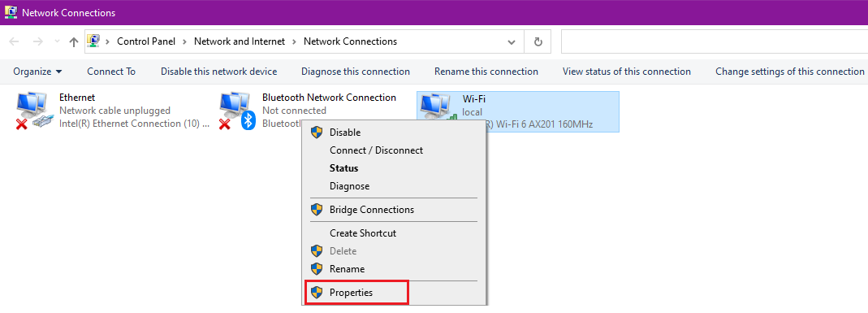Viewport: 868px width, 313px height.
Task: Click the address bar location icon
Action: point(93,41)
